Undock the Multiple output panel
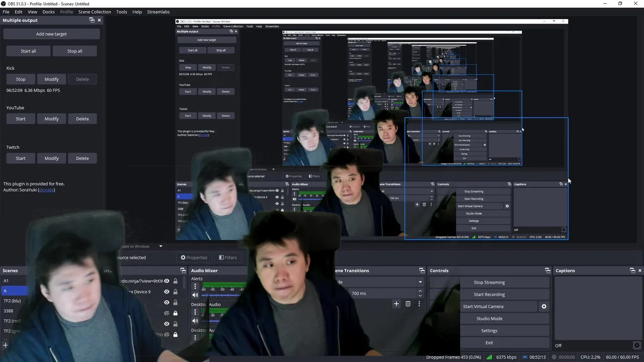644x362 pixels. [x=92, y=20]
